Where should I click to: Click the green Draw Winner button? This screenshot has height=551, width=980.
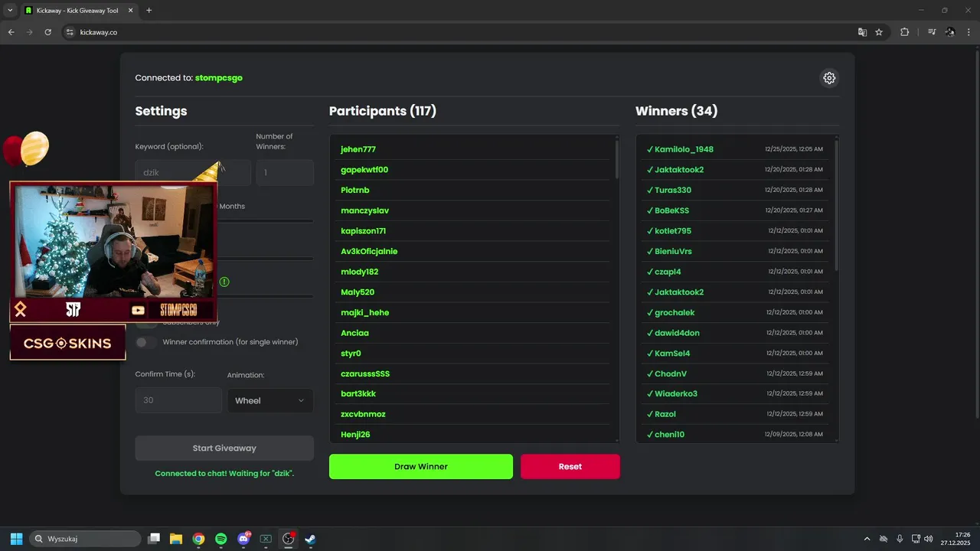coord(421,467)
